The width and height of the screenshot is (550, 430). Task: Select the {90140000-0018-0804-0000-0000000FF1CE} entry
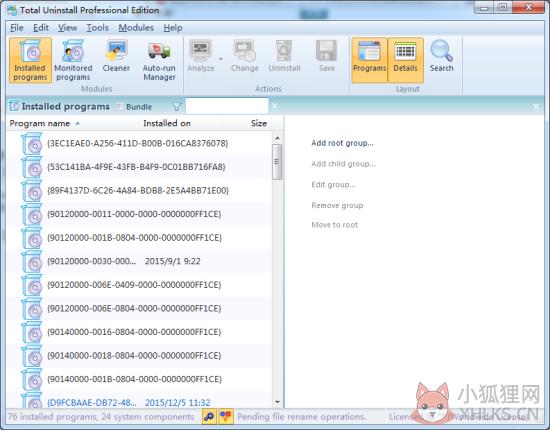pos(139,356)
